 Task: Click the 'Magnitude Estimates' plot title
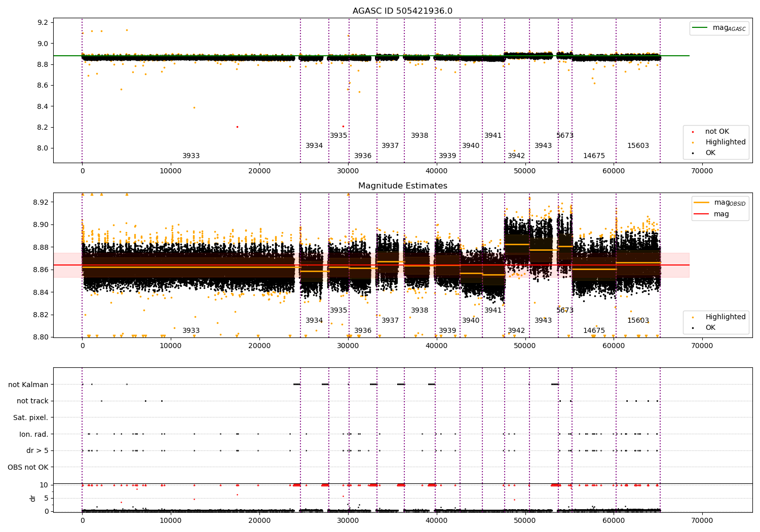402,186
